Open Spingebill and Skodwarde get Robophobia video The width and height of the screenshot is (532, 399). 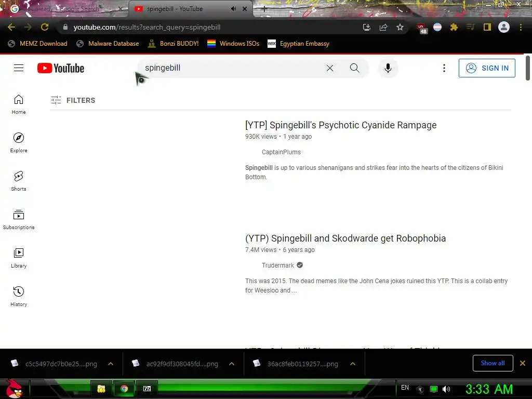coord(345,238)
